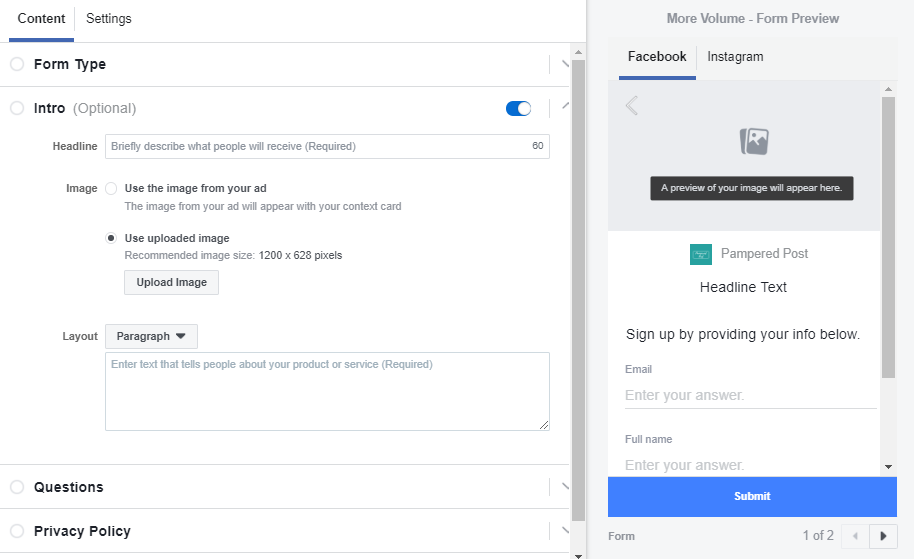The width and height of the screenshot is (914, 559).
Task: Switch preview to the Instagram tab
Action: tap(735, 57)
